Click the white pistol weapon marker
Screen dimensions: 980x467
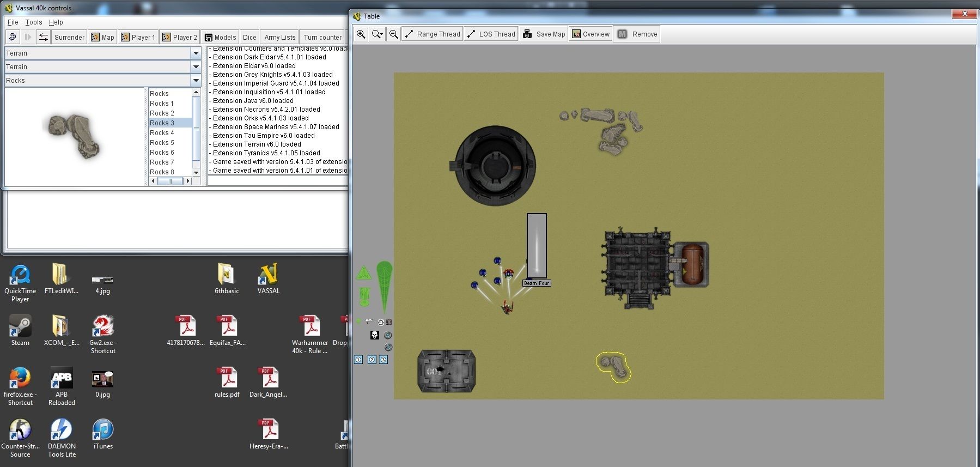click(369, 322)
